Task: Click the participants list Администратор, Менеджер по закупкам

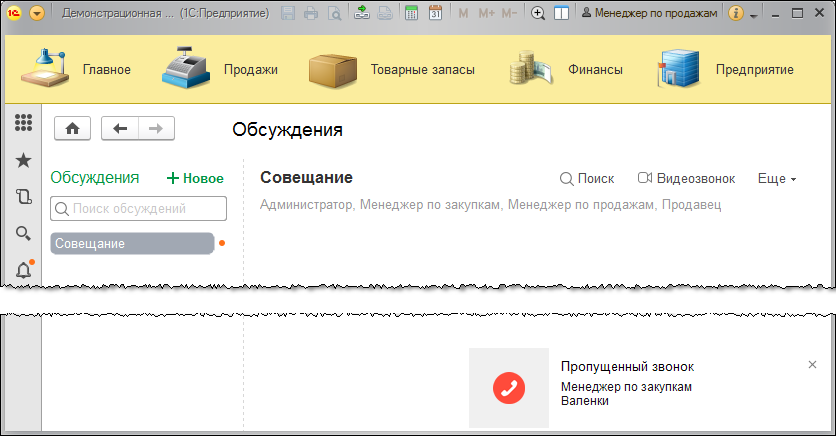Action: (491, 205)
